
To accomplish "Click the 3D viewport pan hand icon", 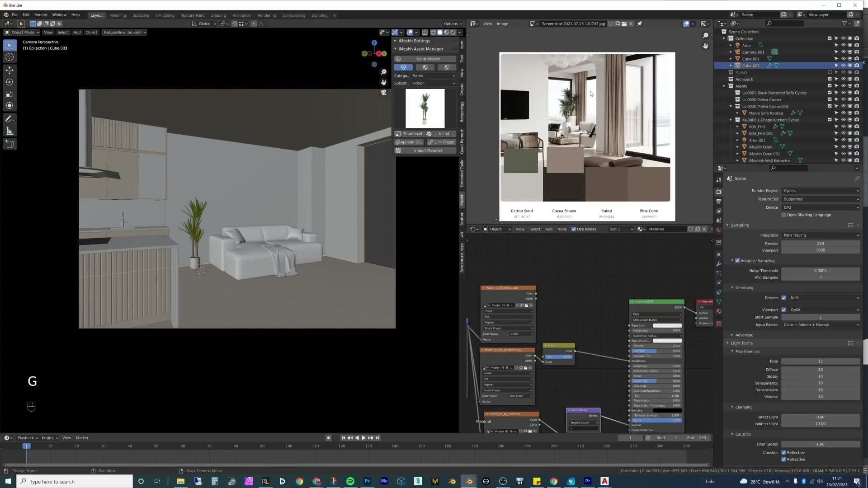I will pyautogui.click(x=383, y=82).
